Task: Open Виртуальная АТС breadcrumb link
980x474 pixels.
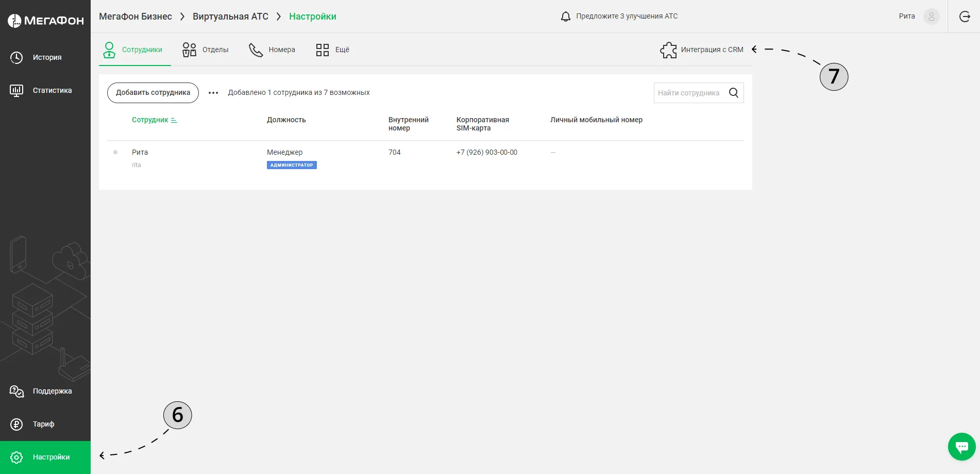Action: click(230, 17)
